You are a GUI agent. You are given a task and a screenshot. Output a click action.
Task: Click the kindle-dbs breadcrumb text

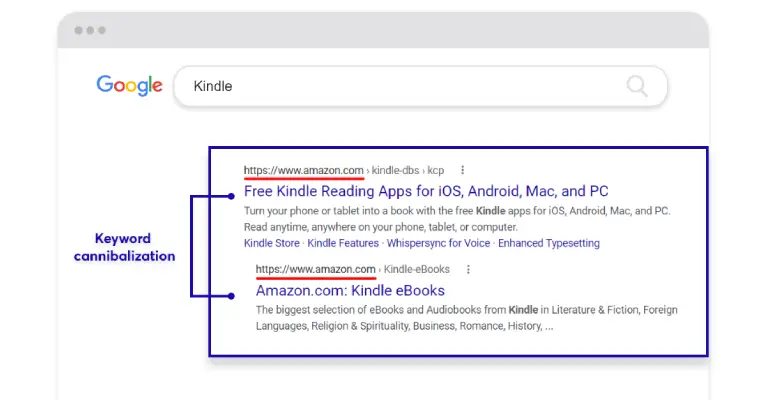[395, 170]
